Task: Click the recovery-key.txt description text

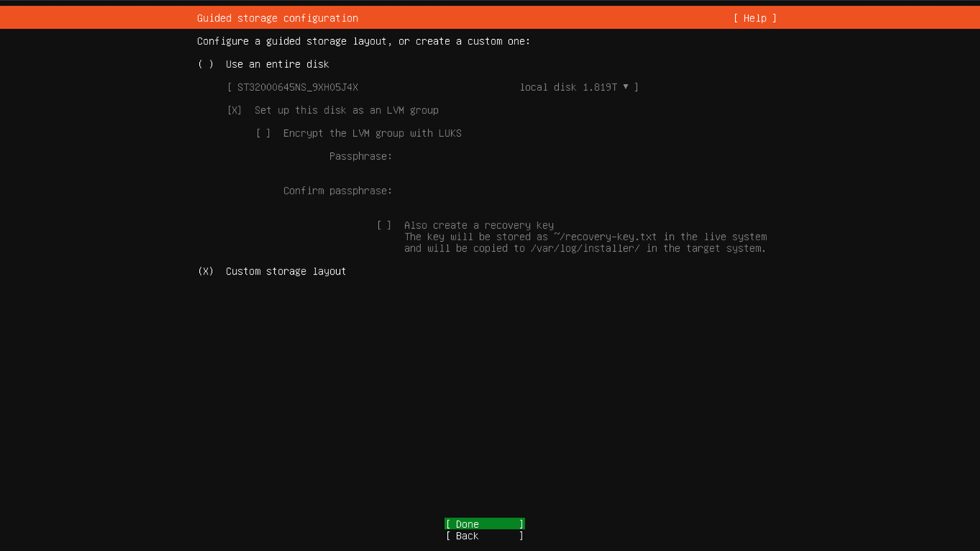Action: 585,237
